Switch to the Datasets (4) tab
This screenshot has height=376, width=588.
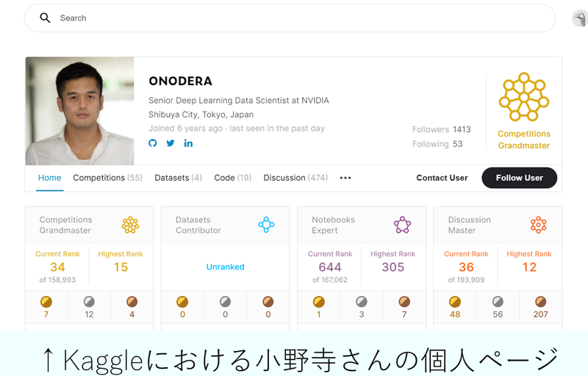pos(178,178)
